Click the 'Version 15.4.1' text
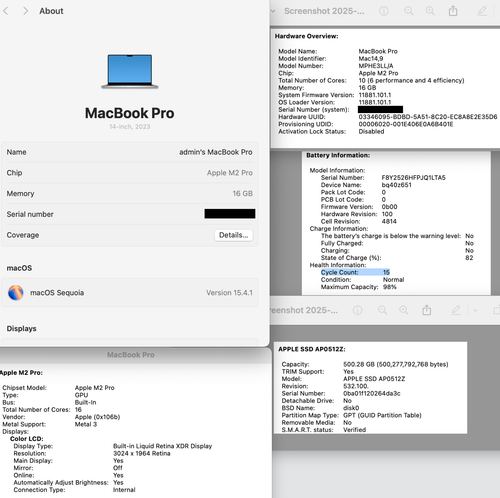Image resolution: width=500 pixels, height=498 pixels. pos(229,293)
